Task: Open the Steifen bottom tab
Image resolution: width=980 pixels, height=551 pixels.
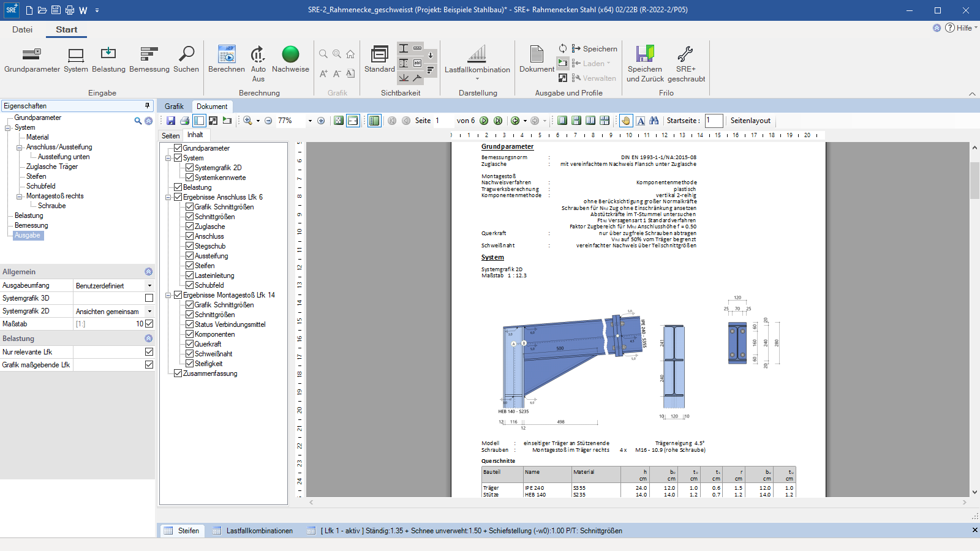Action: point(182,531)
